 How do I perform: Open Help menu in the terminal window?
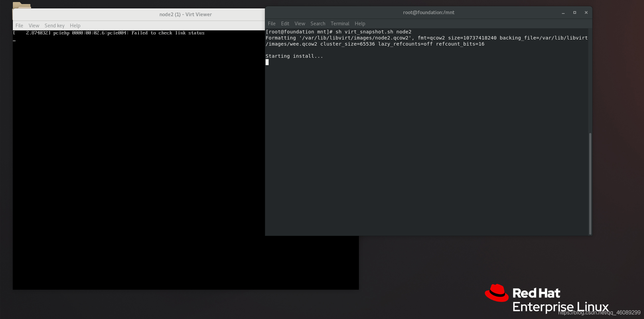click(360, 24)
